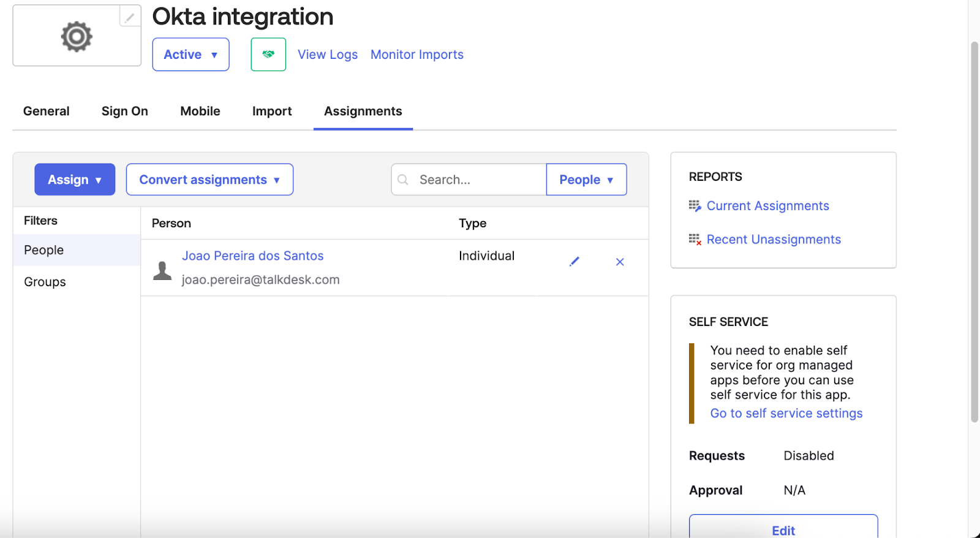Open the People search filter dropdown
The height and width of the screenshot is (538, 980).
586,180
